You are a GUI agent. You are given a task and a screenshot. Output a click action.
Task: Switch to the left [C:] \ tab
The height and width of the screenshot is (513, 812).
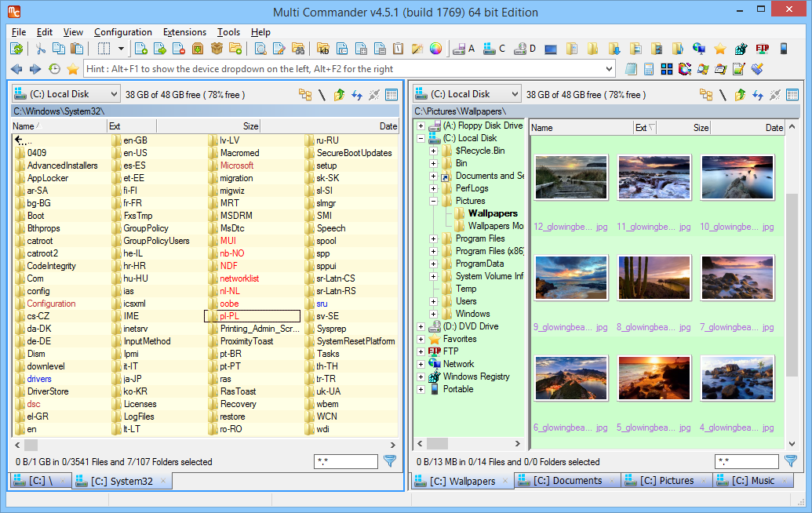[x=40, y=481]
